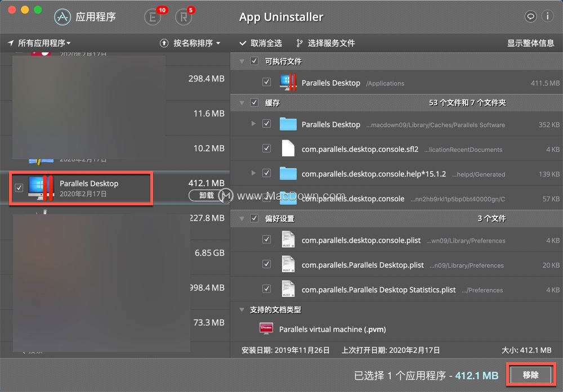Uncheck the Parallels Desktop cache folder checkbox
This screenshot has height=392, width=563.
tap(266, 124)
